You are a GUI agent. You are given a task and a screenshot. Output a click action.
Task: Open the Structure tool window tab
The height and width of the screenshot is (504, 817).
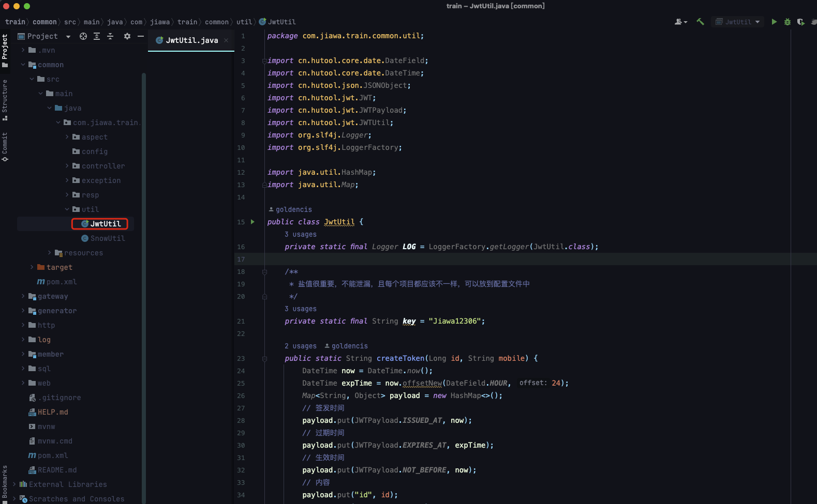coord(5,100)
